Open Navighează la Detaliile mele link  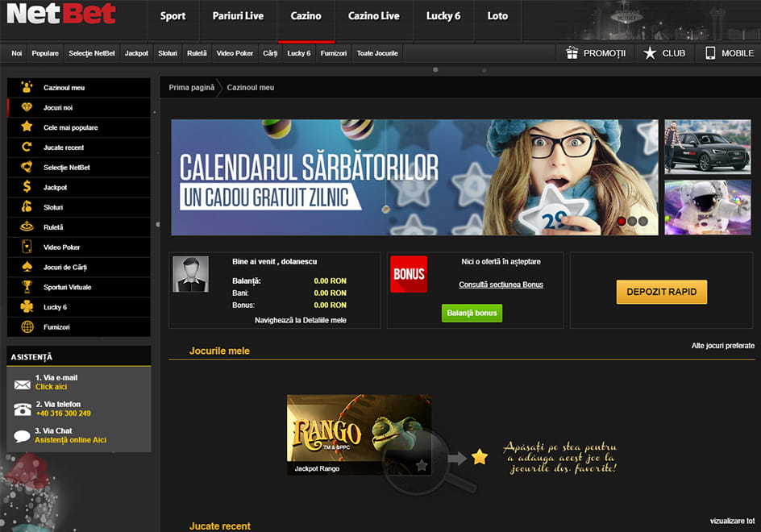301,320
